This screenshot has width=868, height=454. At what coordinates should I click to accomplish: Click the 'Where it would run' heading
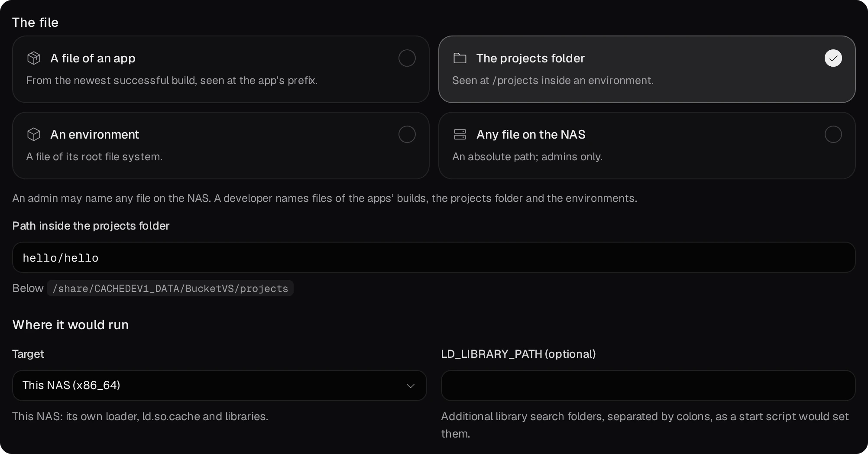[71, 325]
